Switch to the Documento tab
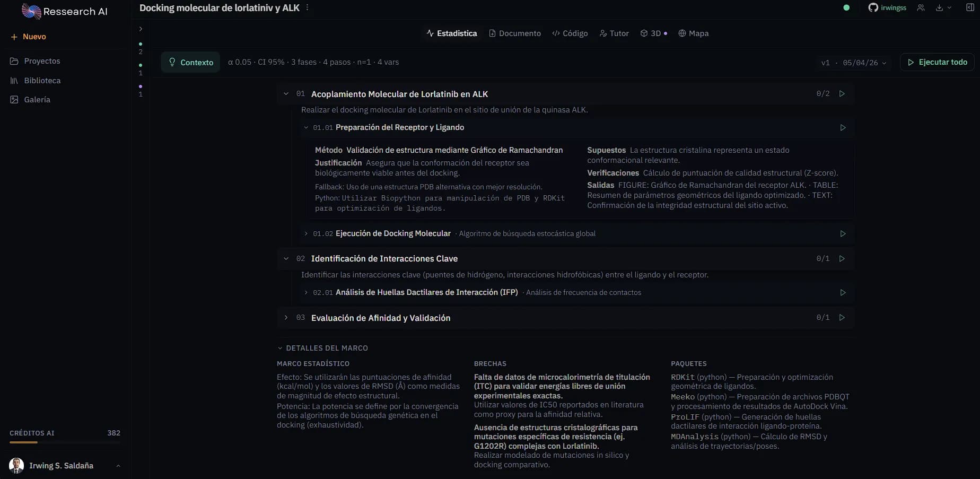The image size is (980, 479). (515, 33)
